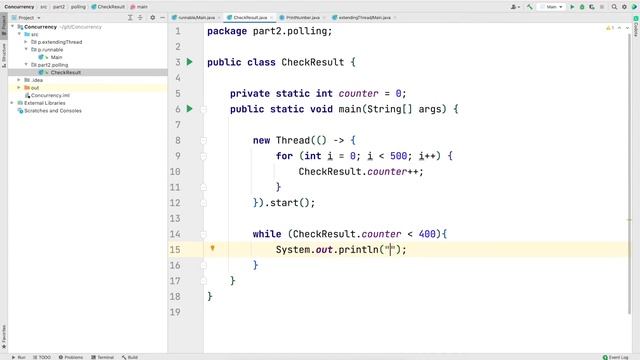The image size is (640, 360).
Task: Click the CheckResult breadcrumb in navigation bar
Action: (108, 7)
